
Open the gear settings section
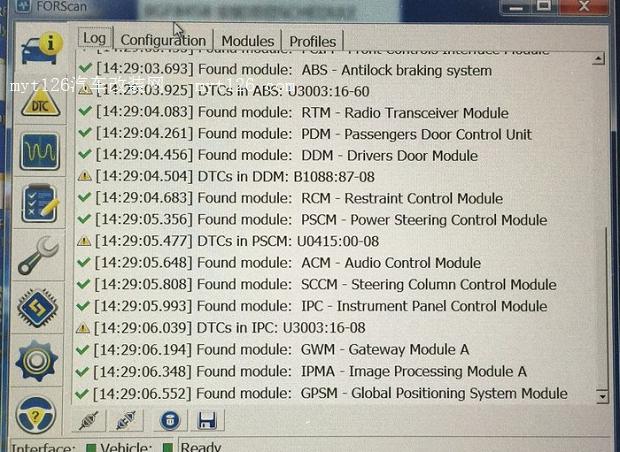[x=37, y=360]
